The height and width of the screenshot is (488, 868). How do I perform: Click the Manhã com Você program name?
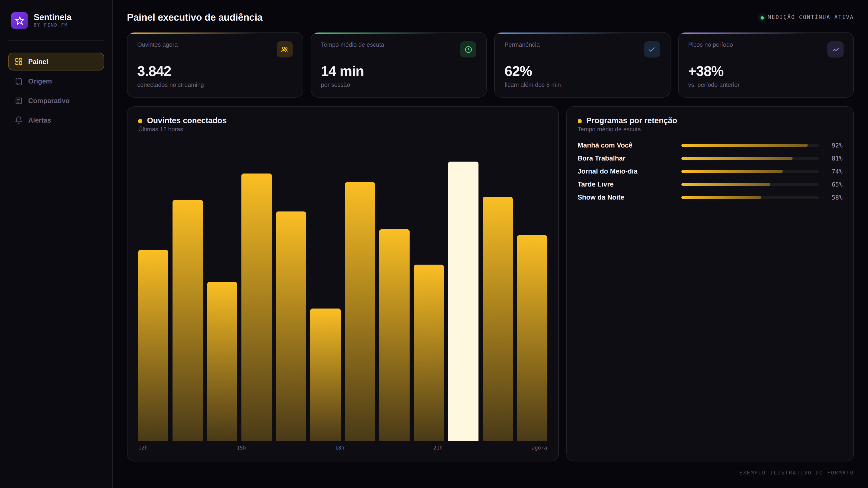(x=605, y=145)
